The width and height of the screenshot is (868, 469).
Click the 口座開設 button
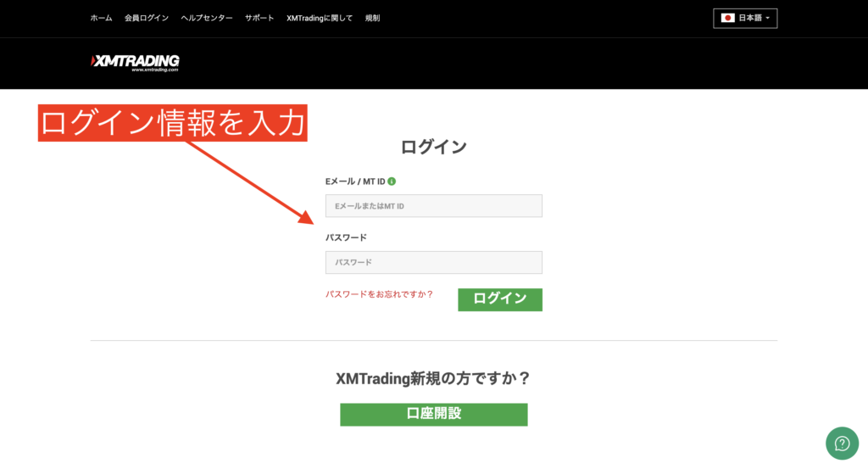tap(433, 415)
